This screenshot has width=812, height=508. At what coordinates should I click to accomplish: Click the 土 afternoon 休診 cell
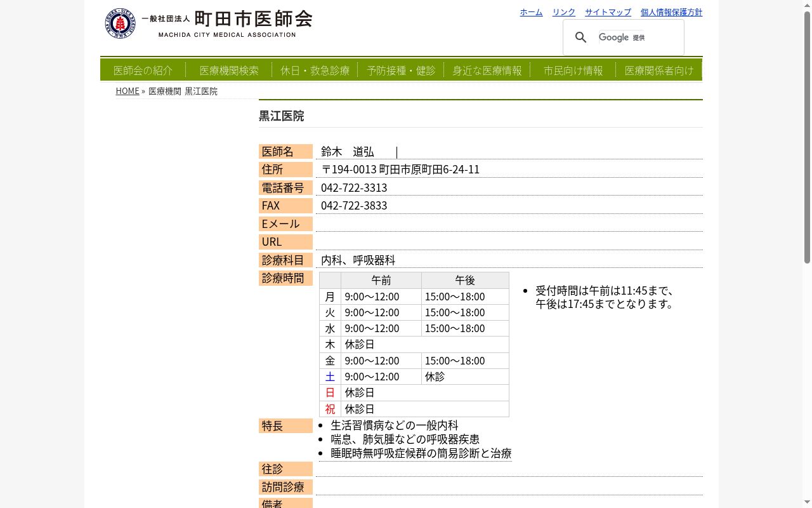pyautogui.click(x=465, y=377)
